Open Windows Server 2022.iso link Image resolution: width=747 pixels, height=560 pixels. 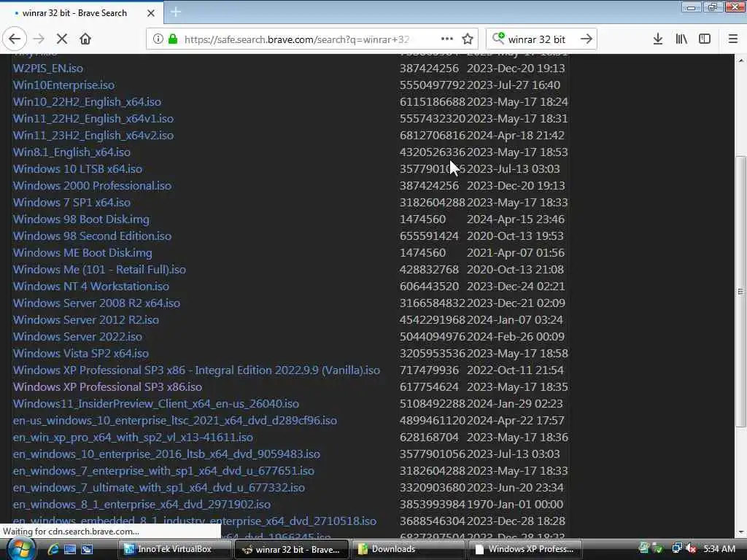[x=77, y=336]
